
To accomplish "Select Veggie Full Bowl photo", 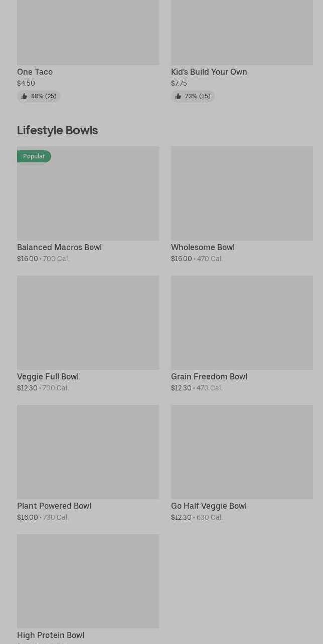I will tap(88, 323).
